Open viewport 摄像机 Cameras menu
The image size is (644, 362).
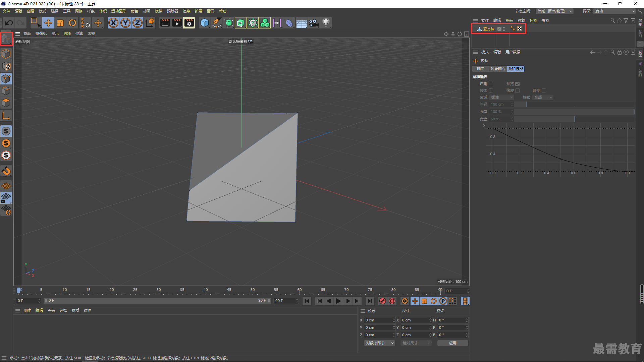[x=41, y=34]
